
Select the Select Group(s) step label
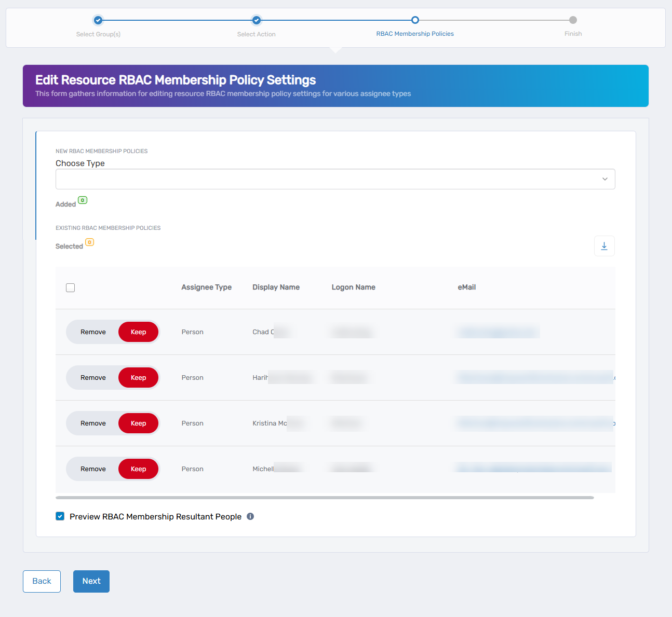[x=98, y=34]
